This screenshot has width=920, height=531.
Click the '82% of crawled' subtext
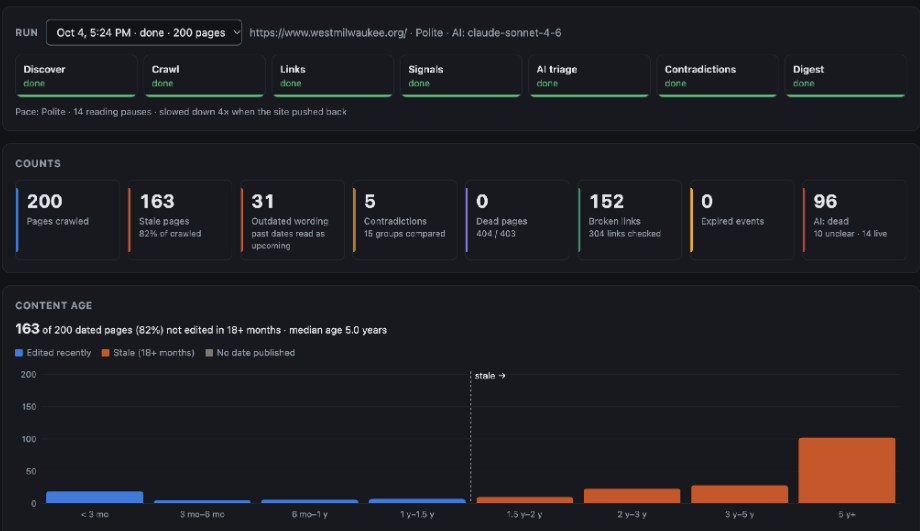(170, 234)
